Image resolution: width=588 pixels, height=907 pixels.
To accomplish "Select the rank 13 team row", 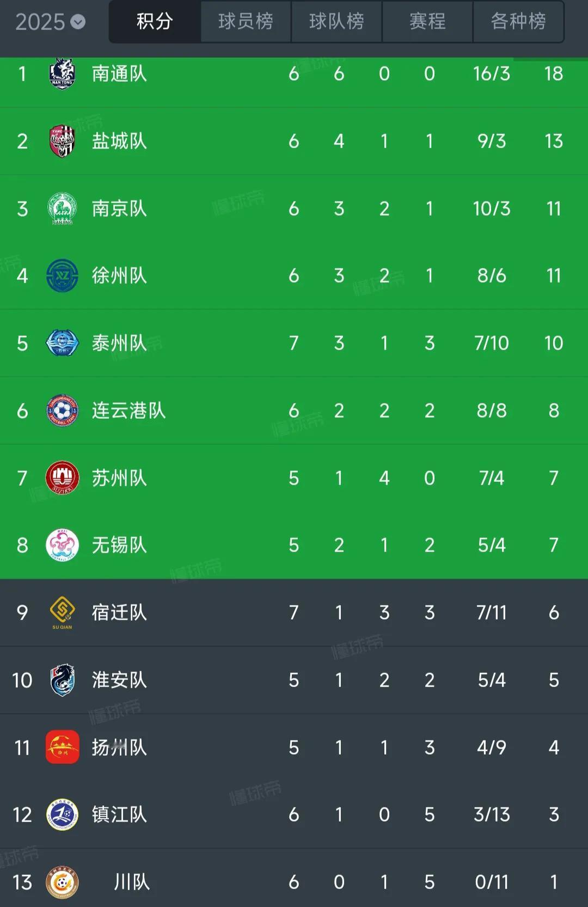I will point(294,878).
